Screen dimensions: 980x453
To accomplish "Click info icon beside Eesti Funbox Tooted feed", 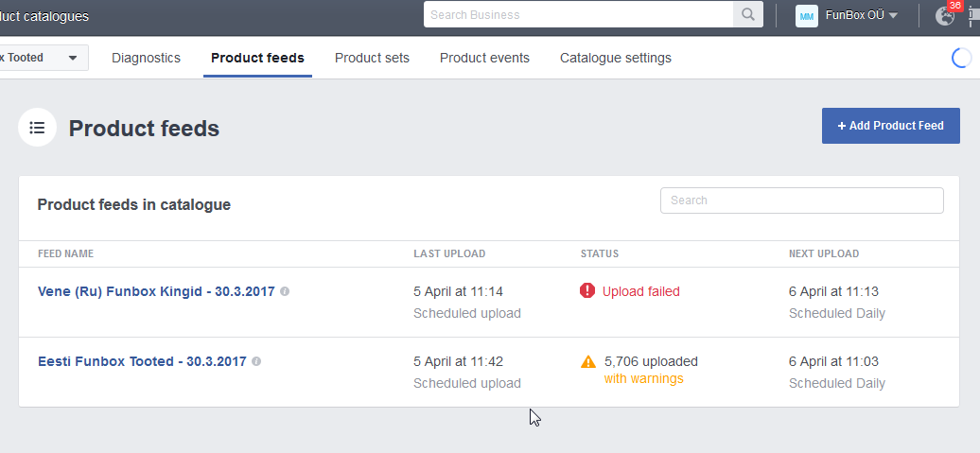I will [256, 361].
